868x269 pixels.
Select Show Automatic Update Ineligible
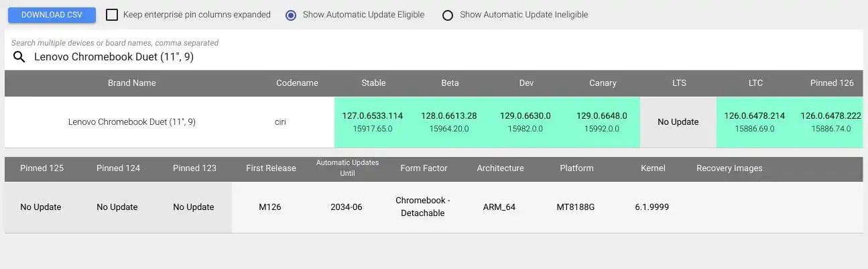coord(448,15)
